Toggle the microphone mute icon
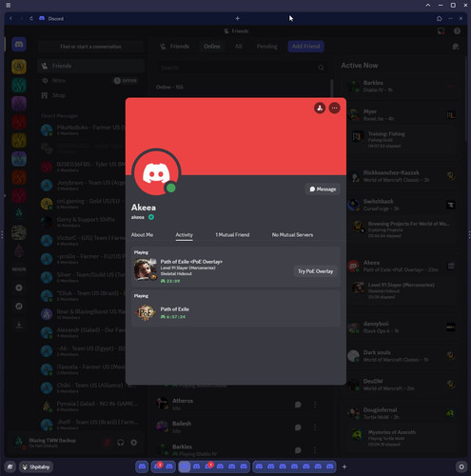The height and width of the screenshot is (476, 471). (x=108, y=443)
